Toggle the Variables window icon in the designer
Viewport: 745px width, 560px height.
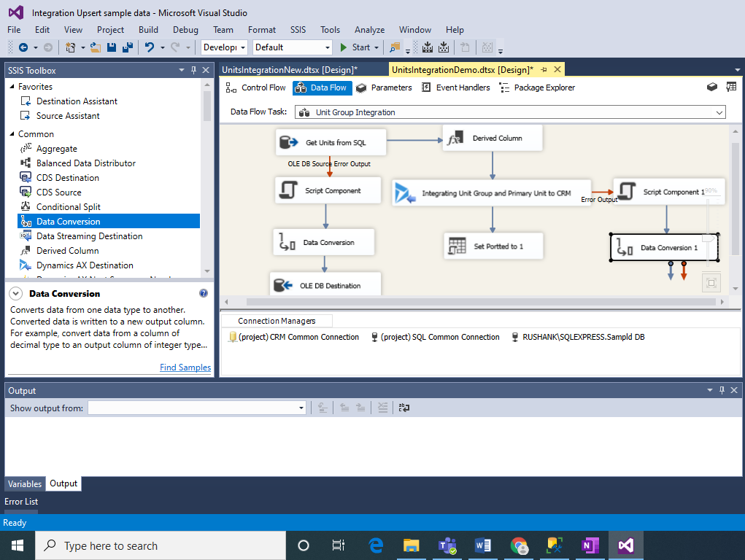pyautogui.click(x=711, y=87)
